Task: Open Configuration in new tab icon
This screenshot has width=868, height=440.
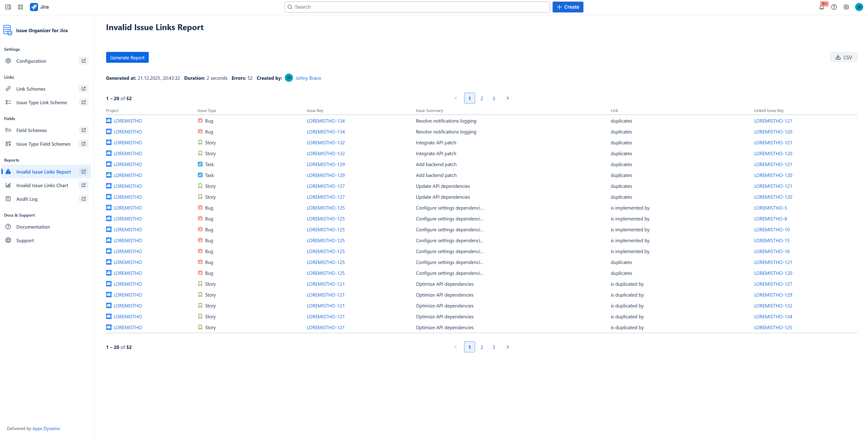Action: (84, 61)
